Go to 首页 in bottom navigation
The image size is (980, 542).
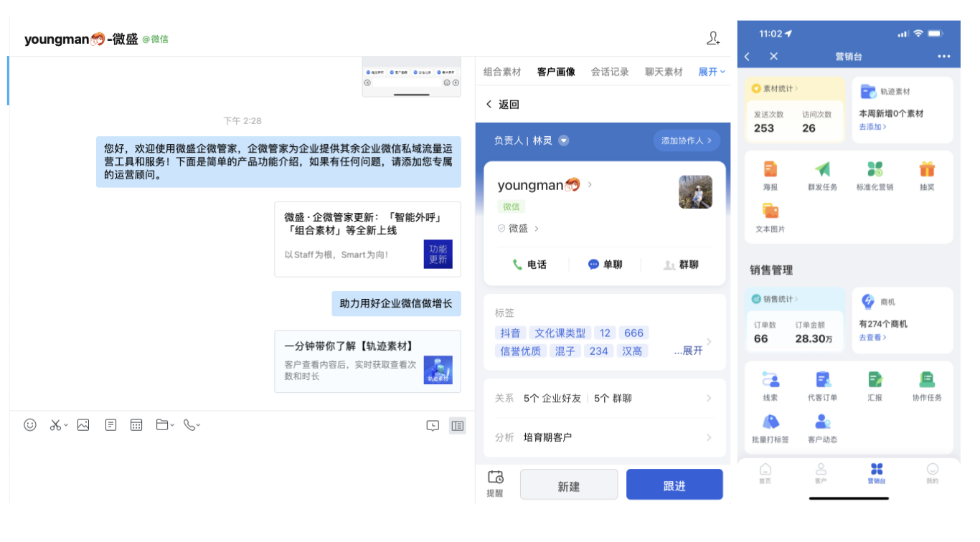pyautogui.click(x=765, y=473)
